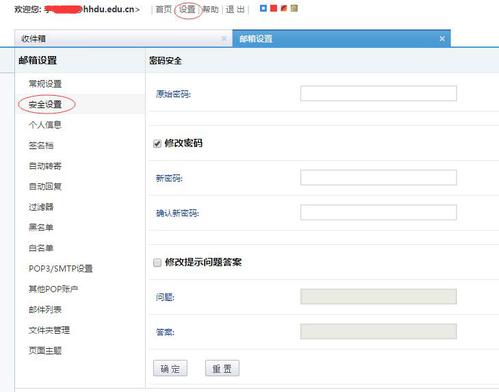Switch to the 收件箱 tab
Viewport: 499px width, 392px height.
tap(123, 39)
